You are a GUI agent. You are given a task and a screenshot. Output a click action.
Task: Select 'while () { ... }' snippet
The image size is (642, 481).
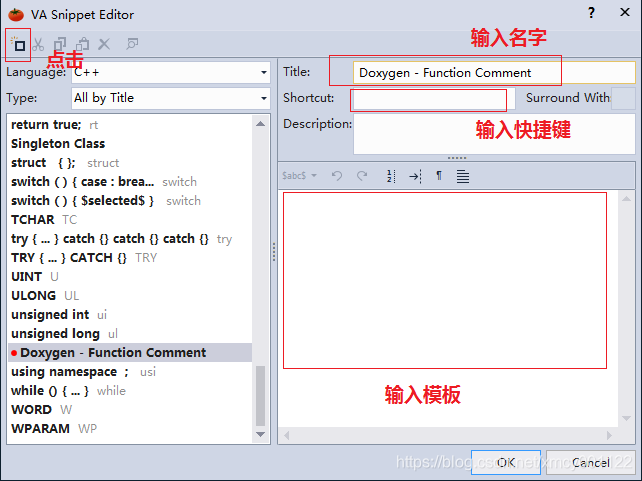130,391
